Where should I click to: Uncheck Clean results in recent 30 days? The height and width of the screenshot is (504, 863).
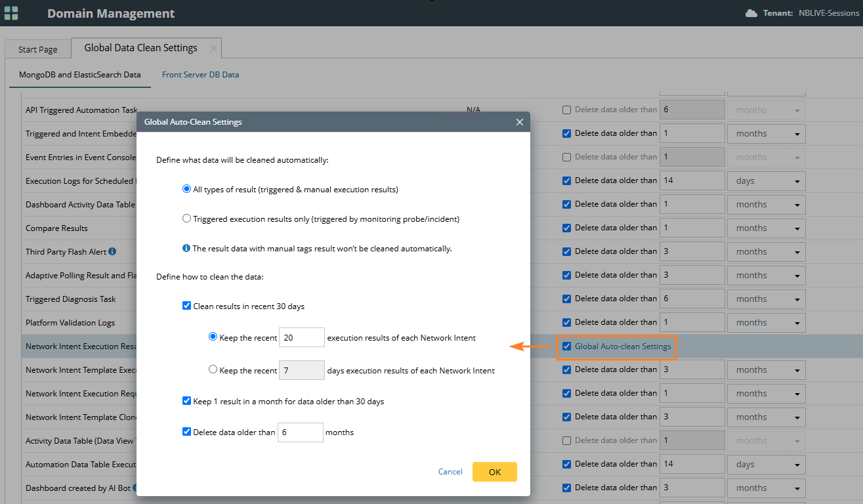pos(187,306)
